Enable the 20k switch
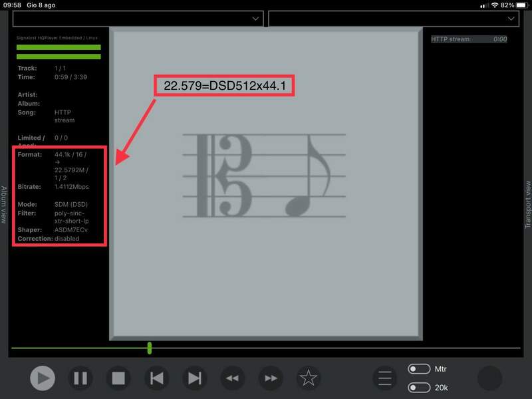Screen dimensions: 532x399 [418, 388]
